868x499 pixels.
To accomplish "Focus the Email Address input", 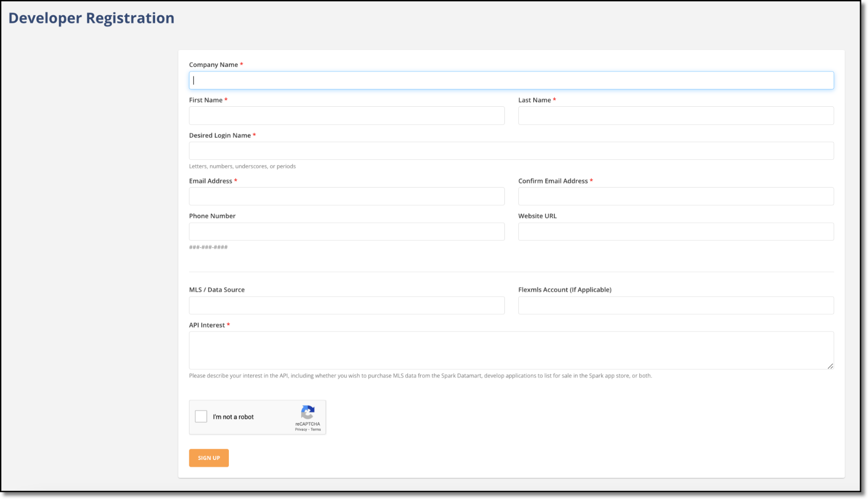I will (347, 196).
